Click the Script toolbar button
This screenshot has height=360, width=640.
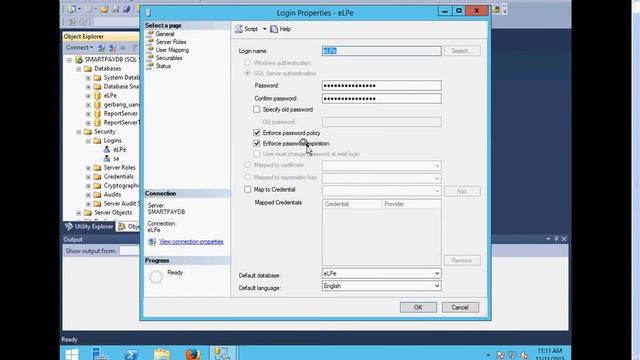click(247, 29)
